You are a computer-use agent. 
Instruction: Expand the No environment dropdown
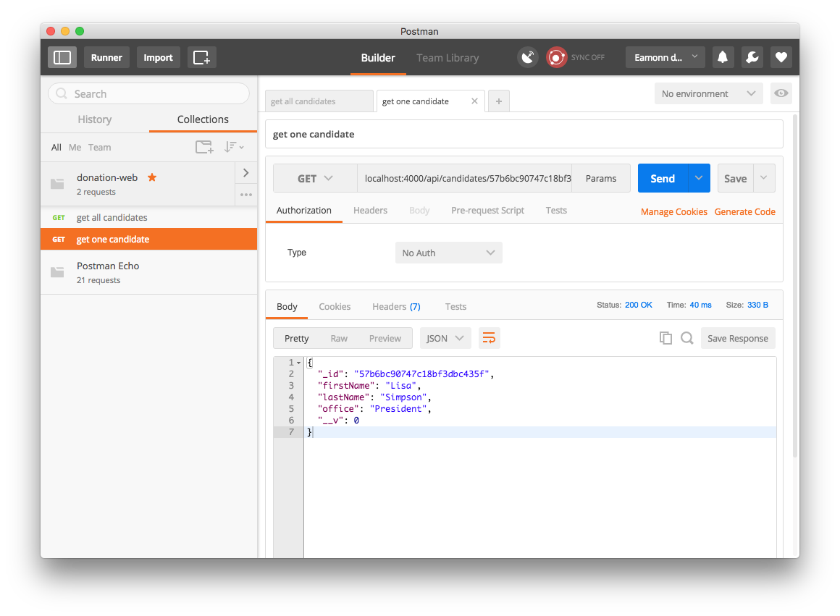point(708,93)
